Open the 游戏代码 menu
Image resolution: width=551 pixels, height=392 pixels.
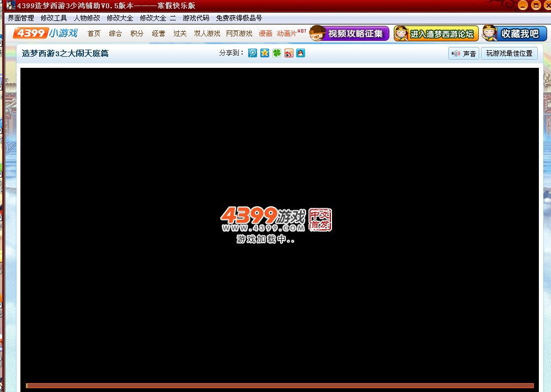[196, 18]
